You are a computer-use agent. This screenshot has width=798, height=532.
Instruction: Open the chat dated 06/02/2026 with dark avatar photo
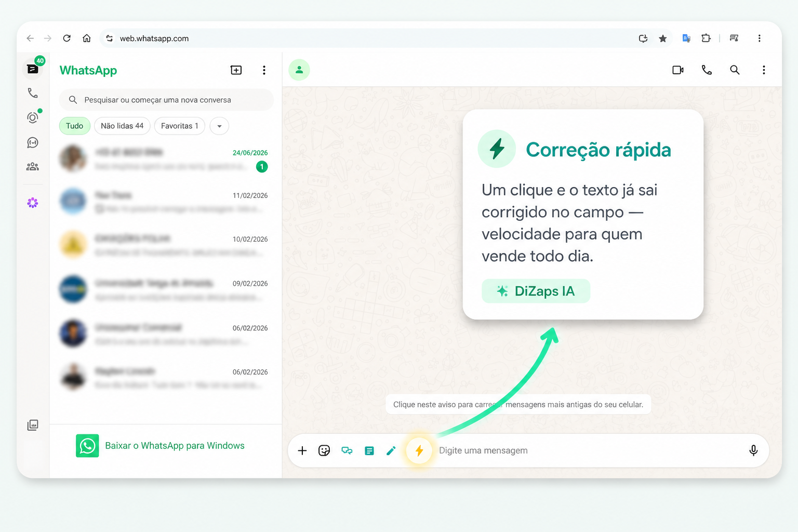coord(165,334)
